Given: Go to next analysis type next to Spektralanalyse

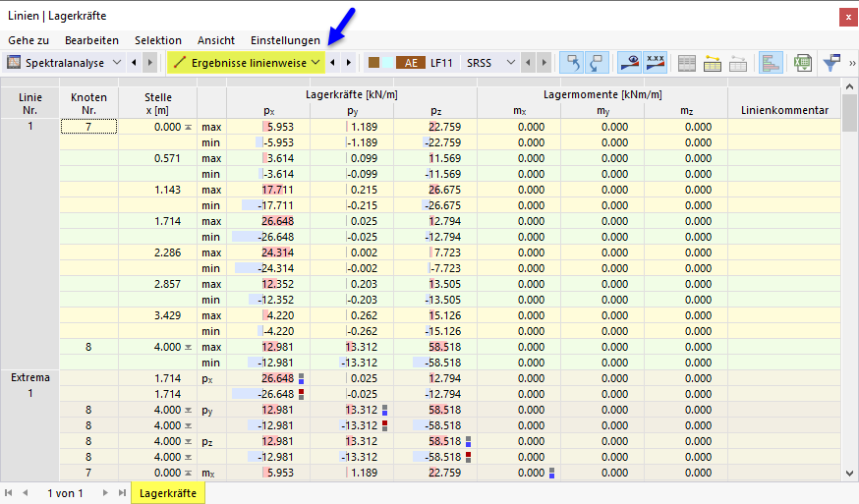Looking at the screenshot, I should 150,63.
